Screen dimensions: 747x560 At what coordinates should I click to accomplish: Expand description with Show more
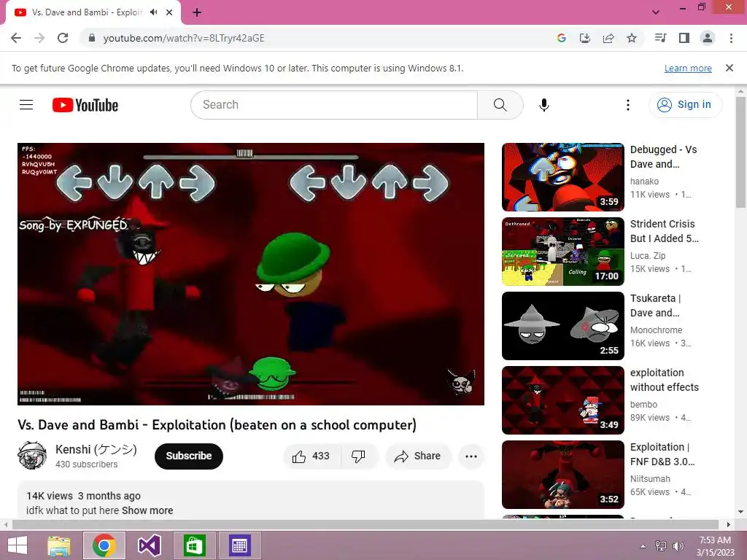coord(147,510)
